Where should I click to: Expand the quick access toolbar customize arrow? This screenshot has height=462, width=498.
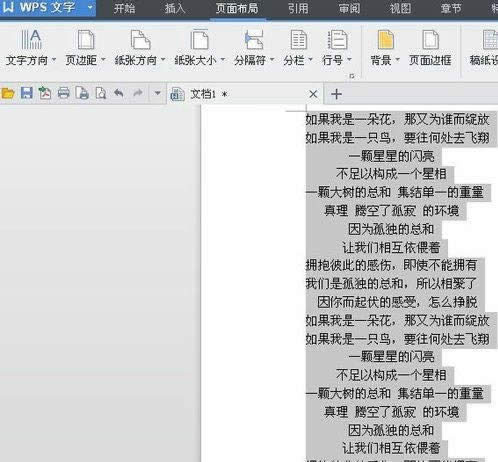point(157,93)
